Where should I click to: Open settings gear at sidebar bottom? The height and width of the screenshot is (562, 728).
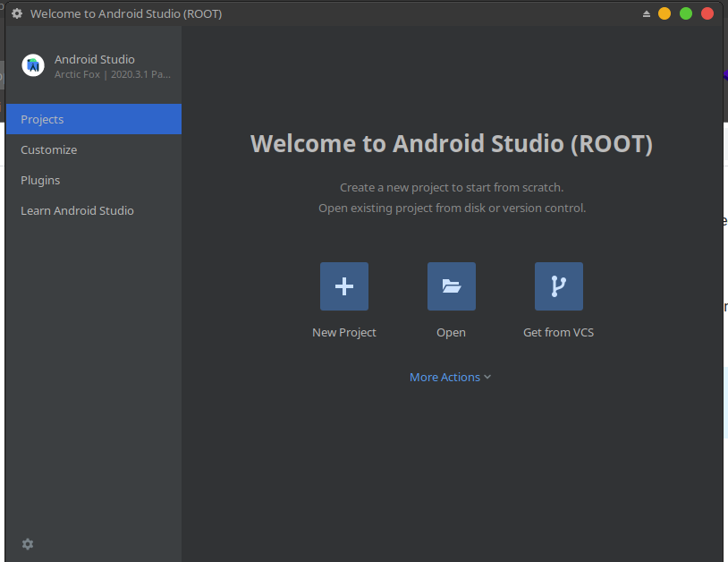tap(28, 544)
